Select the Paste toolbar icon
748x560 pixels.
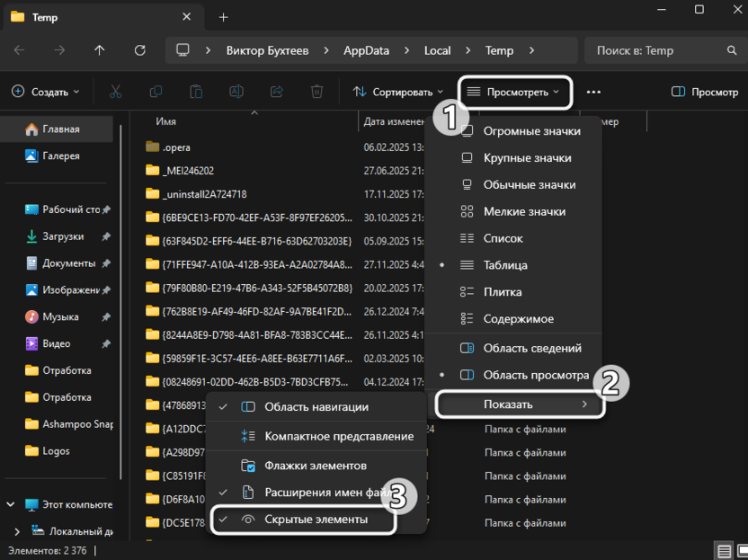pyautogui.click(x=196, y=92)
